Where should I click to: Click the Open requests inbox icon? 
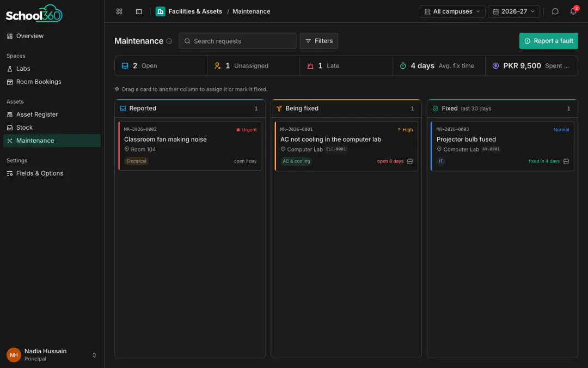coord(125,66)
